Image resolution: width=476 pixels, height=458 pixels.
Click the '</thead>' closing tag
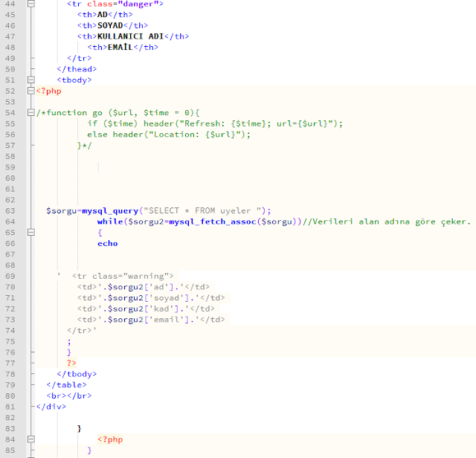pyautogui.click(x=77, y=69)
